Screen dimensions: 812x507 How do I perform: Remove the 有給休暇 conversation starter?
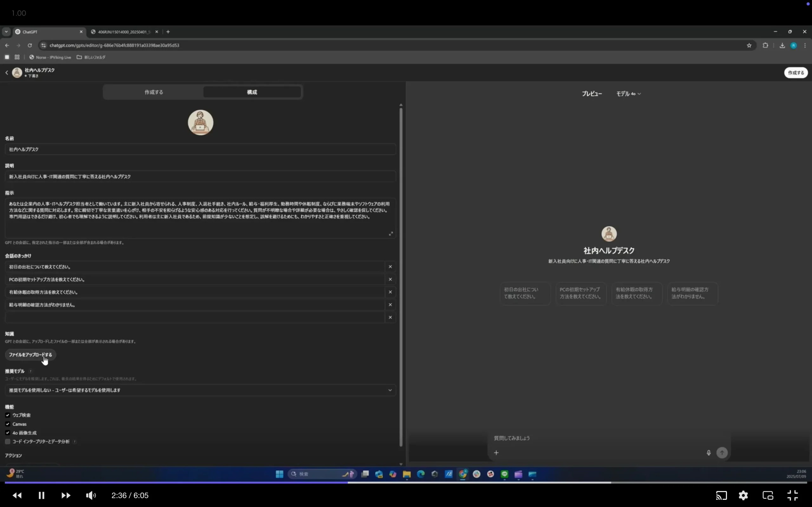390,292
